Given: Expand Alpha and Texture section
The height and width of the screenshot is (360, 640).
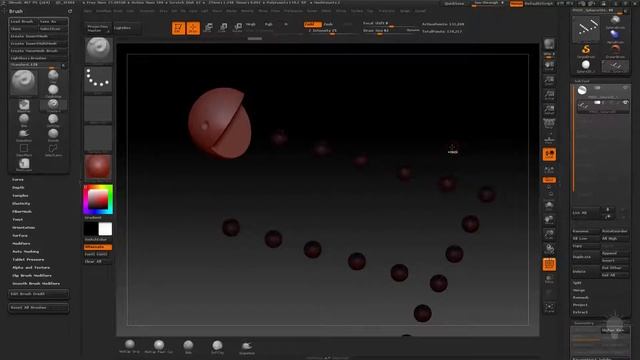Looking at the screenshot, I should point(31,268).
